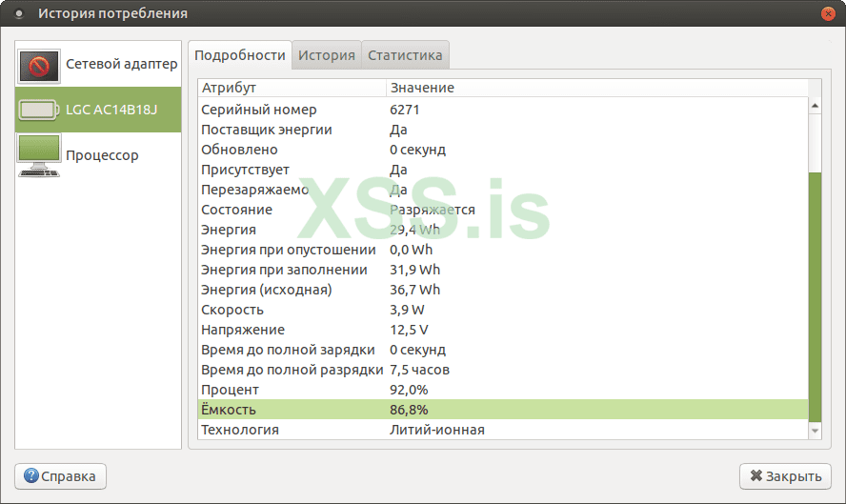
Task: Click the 3,9 W rate value
Action: tap(408, 310)
